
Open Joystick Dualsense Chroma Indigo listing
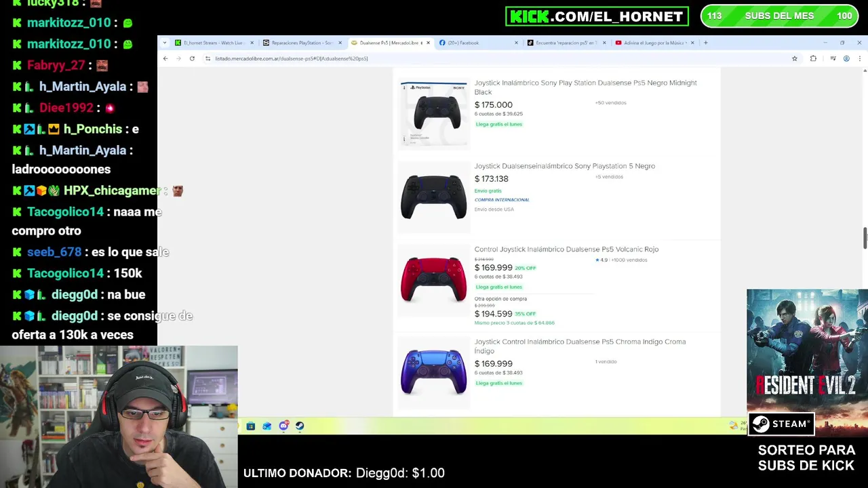(580, 346)
